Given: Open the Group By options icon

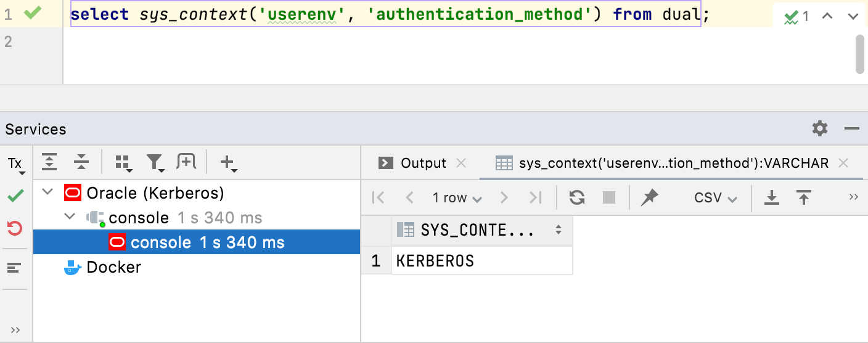Looking at the screenshot, I should pos(123,163).
